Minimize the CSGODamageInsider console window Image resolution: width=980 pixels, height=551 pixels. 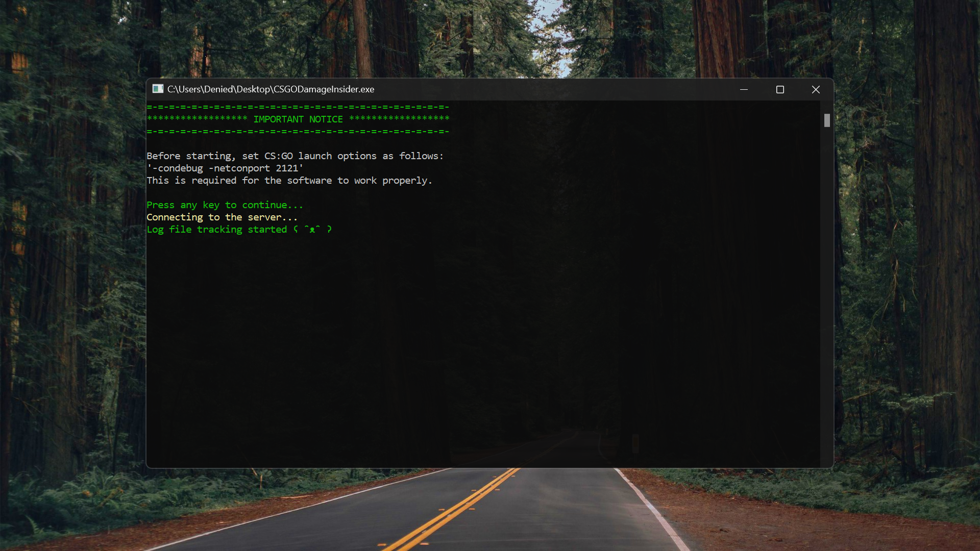click(x=744, y=89)
